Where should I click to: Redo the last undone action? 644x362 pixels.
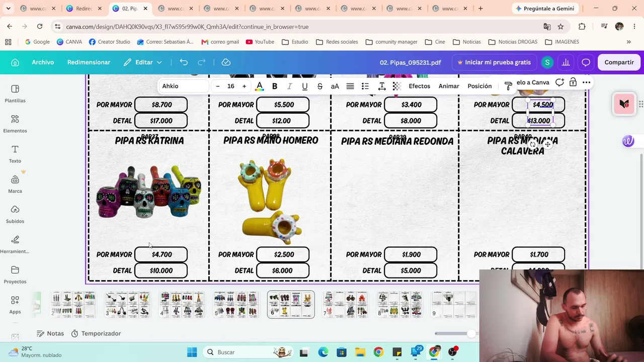pos(202,62)
